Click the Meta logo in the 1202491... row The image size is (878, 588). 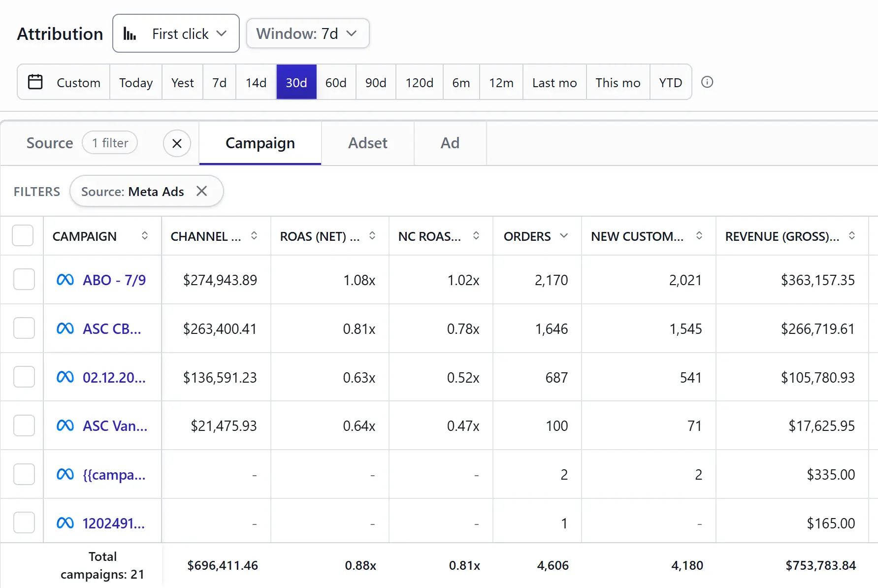(65, 523)
